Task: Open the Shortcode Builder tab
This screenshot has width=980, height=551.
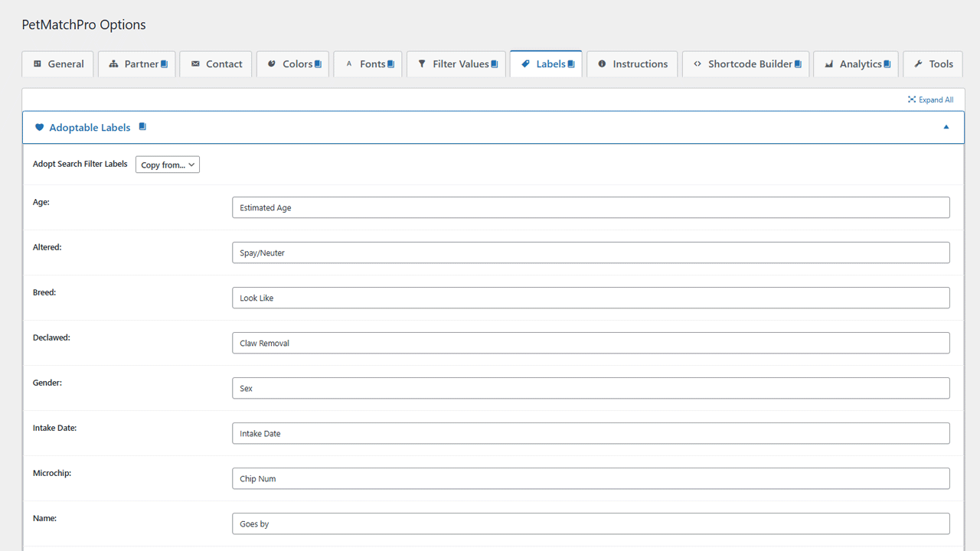Action: click(x=746, y=64)
